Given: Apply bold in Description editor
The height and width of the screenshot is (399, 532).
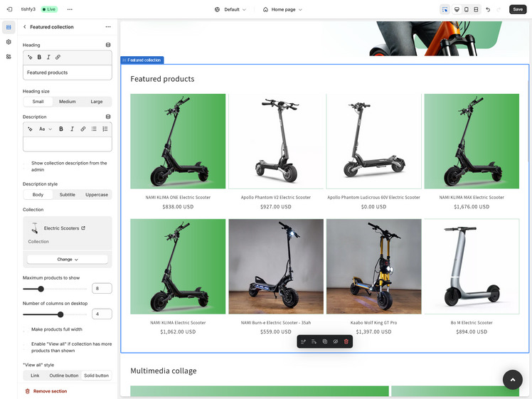Looking at the screenshot, I should (61, 129).
